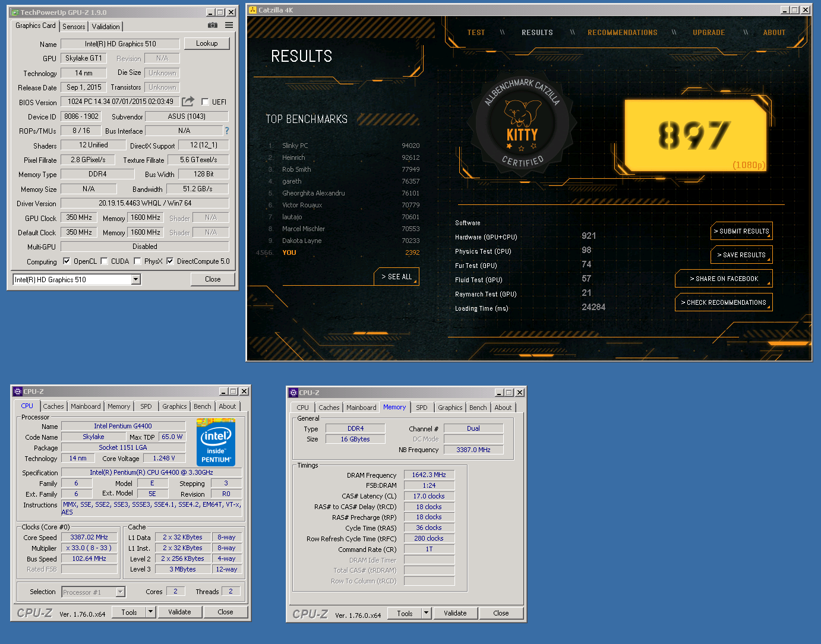
Task: Click CHECK RECOMMENDATIONS button
Action: tap(724, 302)
